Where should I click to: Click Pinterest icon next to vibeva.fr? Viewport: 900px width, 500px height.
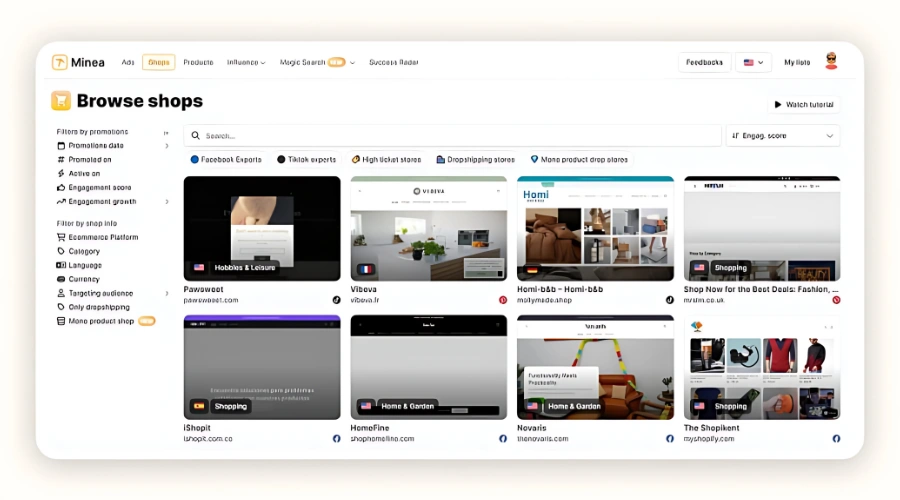coord(503,300)
